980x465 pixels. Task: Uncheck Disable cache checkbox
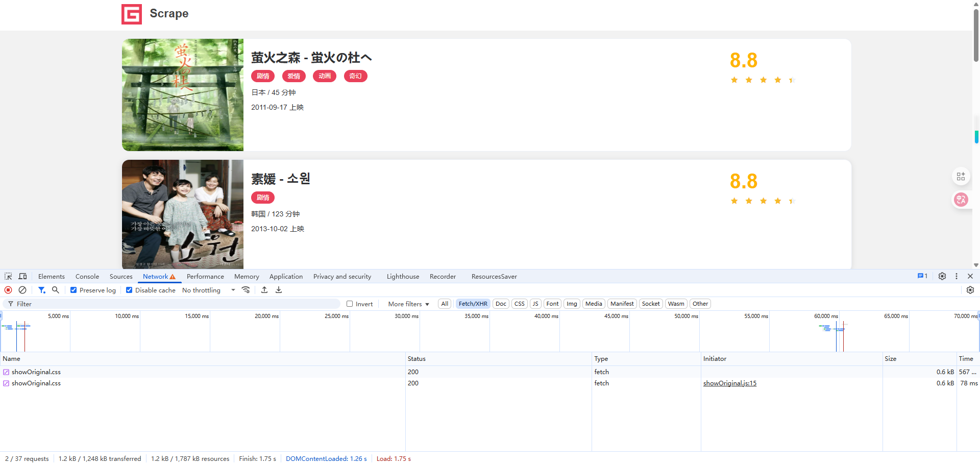click(129, 290)
